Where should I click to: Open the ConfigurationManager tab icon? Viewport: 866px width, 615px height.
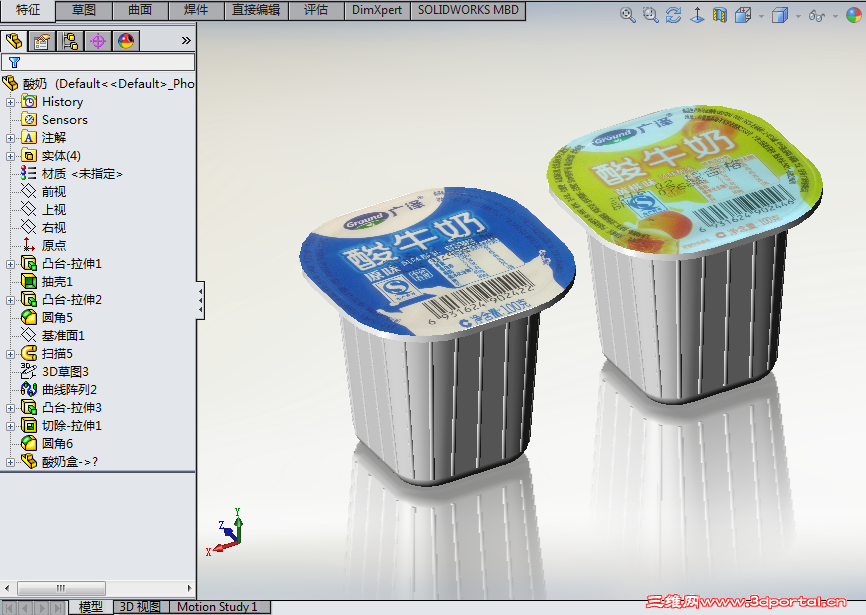(70, 41)
